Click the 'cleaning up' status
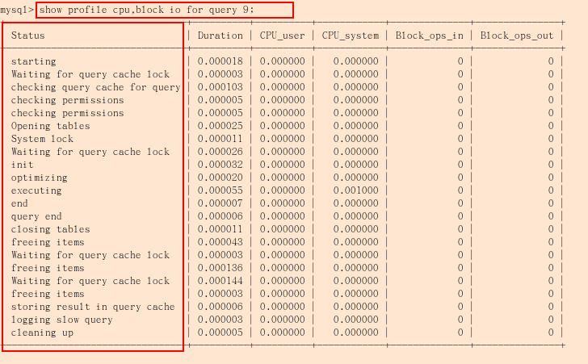Viewport: 588px width, 364px height. tap(42, 333)
